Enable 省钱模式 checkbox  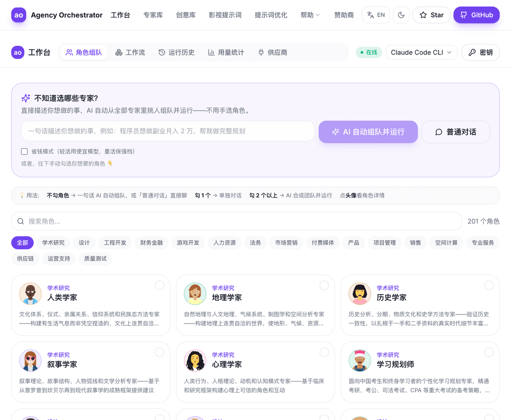(x=25, y=151)
